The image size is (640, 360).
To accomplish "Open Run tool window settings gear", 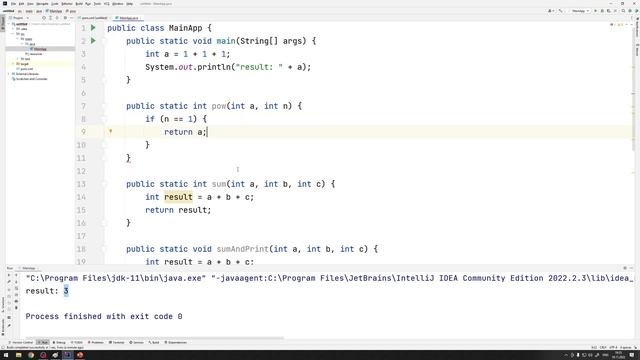I will 625,268.
